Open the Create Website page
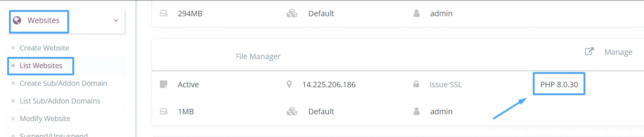 [44, 48]
